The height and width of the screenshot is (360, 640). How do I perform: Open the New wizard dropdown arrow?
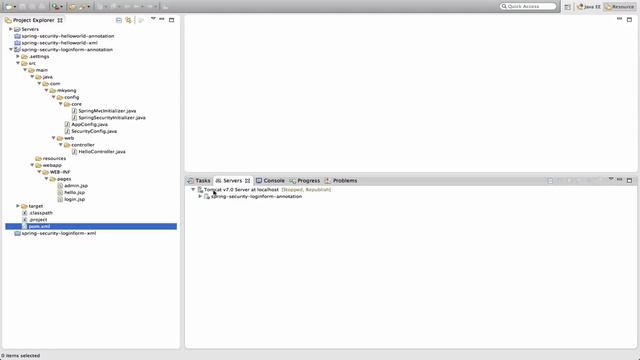click(x=15, y=7)
